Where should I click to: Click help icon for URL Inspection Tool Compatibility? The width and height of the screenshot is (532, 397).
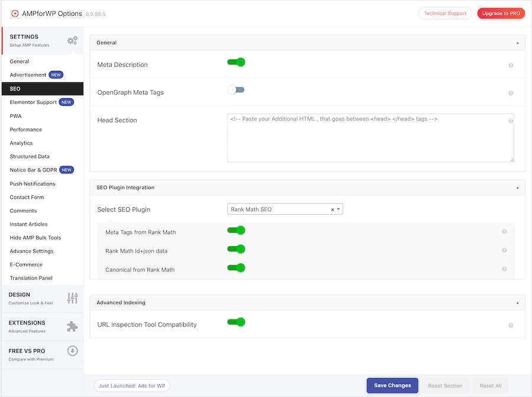(511, 325)
